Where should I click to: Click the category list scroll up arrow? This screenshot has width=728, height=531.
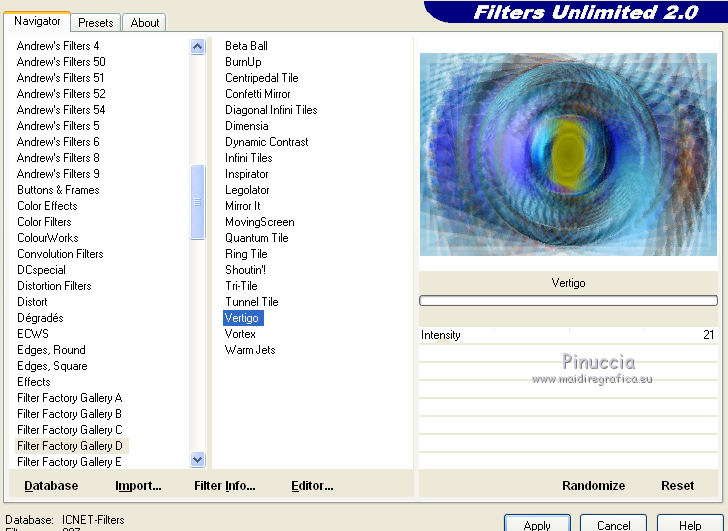197,46
